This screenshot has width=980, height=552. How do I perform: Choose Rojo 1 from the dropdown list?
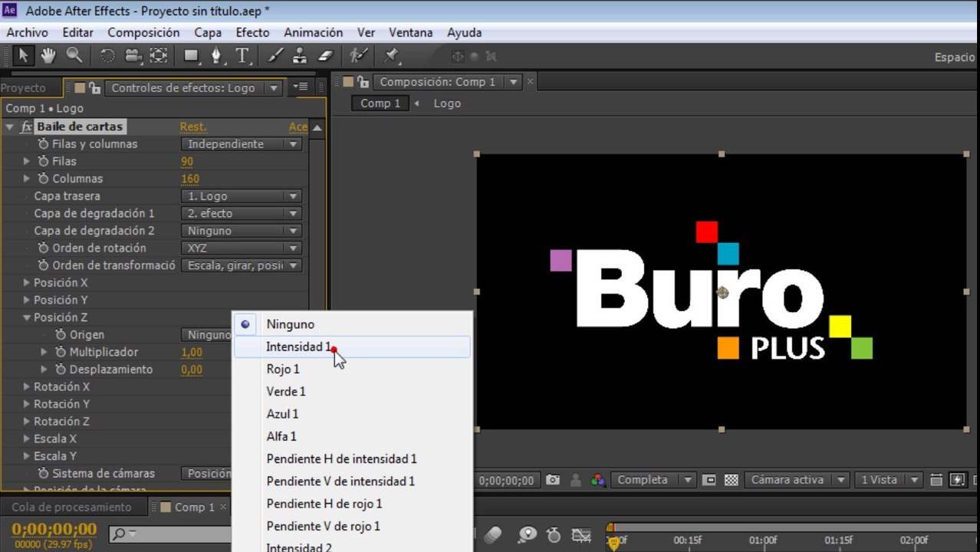(x=352, y=369)
